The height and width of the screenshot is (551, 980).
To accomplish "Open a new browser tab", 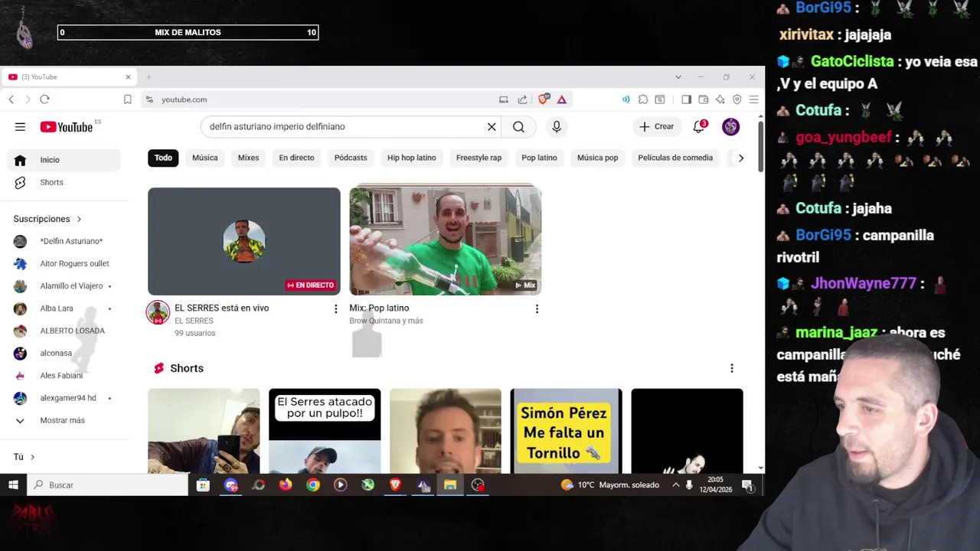I will pyautogui.click(x=149, y=77).
